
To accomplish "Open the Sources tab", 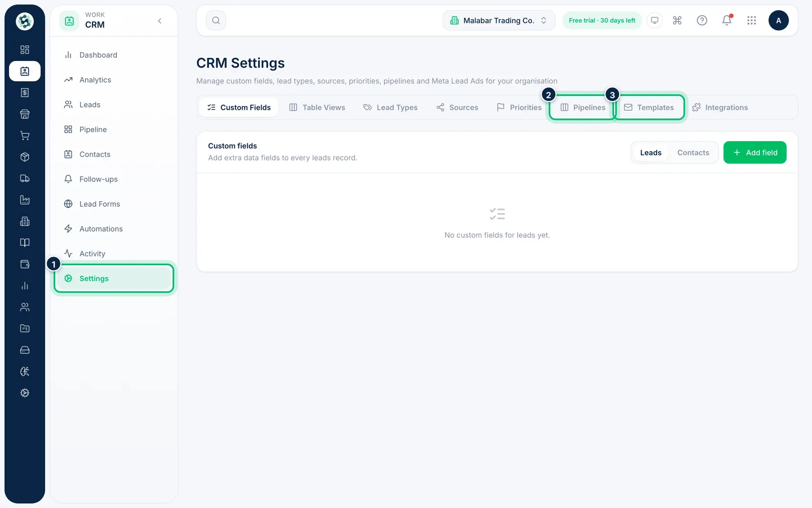I will pyautogui.click(x=457, y=107).
